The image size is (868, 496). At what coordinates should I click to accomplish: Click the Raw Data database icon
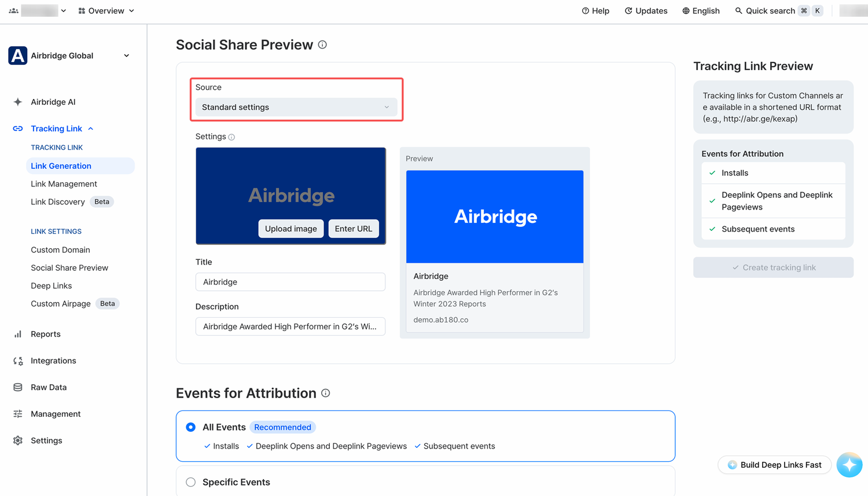pyautogui.click(x=18, y=387)
